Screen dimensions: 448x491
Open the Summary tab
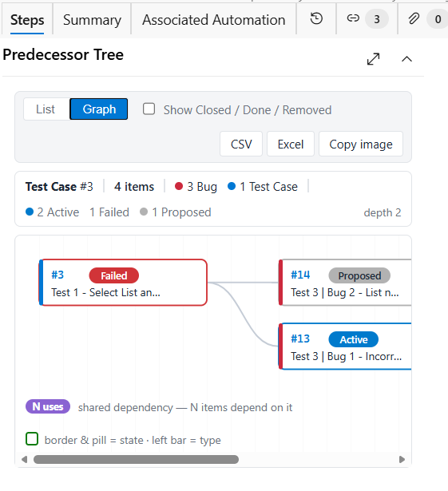[x=92, y=20]
